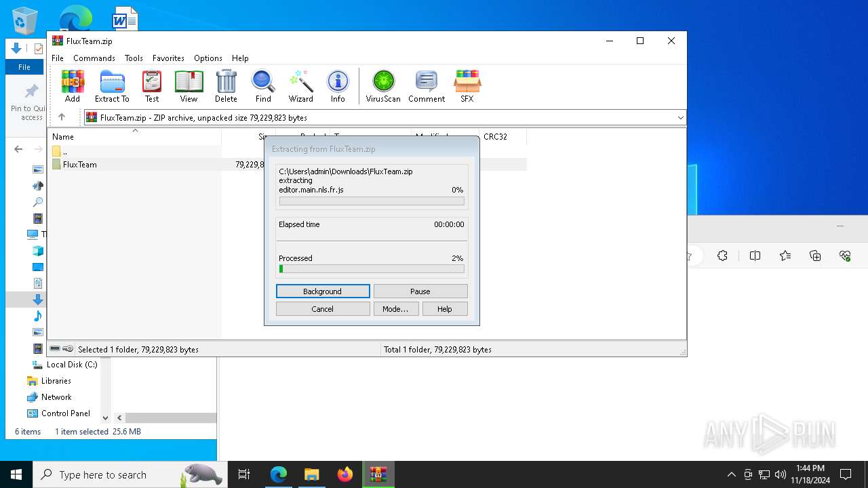Screen dimensions: 868x488
Task: Click the key icon in WinRAR status bar
Action: (68, 349)
